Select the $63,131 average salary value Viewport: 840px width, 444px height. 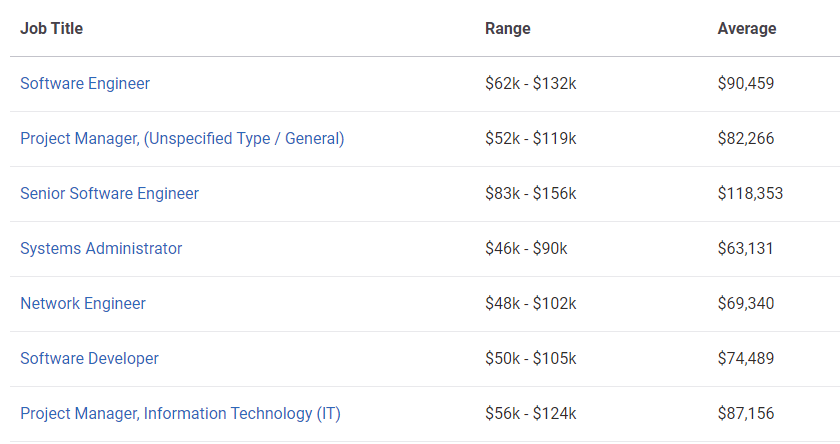coord(746,249)
